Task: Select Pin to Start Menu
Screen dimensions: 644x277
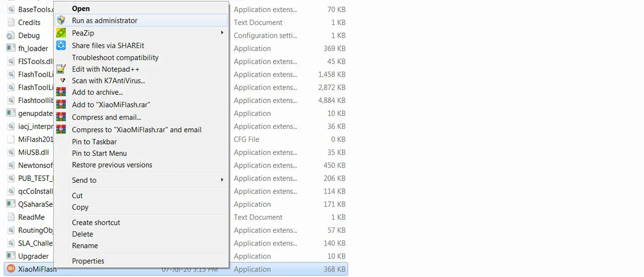Action: (99, 153)
